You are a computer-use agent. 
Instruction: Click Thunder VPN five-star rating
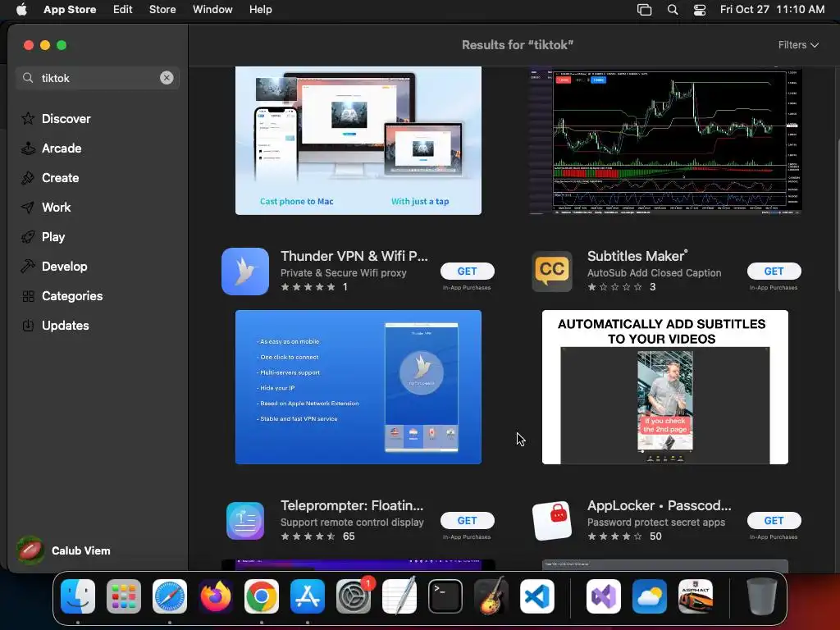coord(308,287)
